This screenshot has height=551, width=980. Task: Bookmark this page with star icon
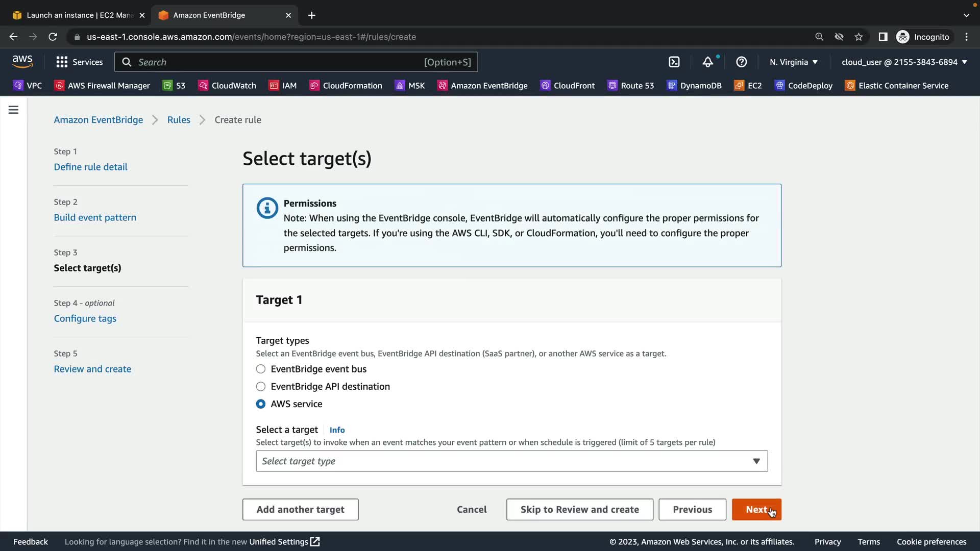859,37
